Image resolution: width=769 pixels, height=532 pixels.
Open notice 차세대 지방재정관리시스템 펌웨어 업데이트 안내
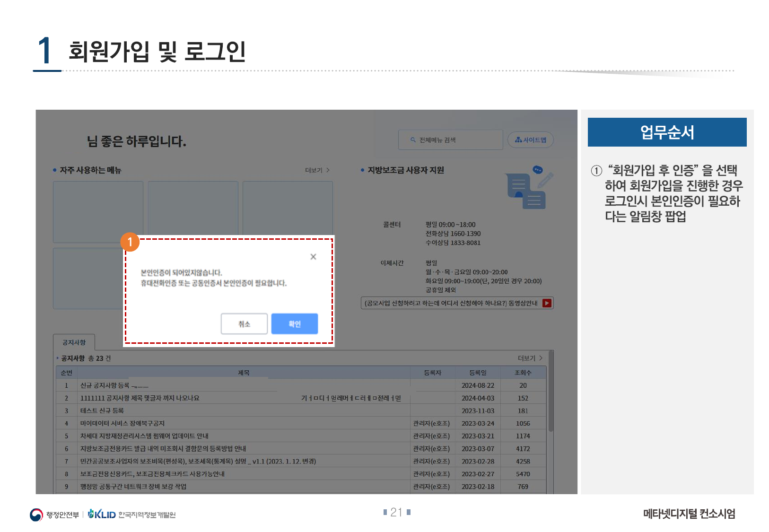144,436
